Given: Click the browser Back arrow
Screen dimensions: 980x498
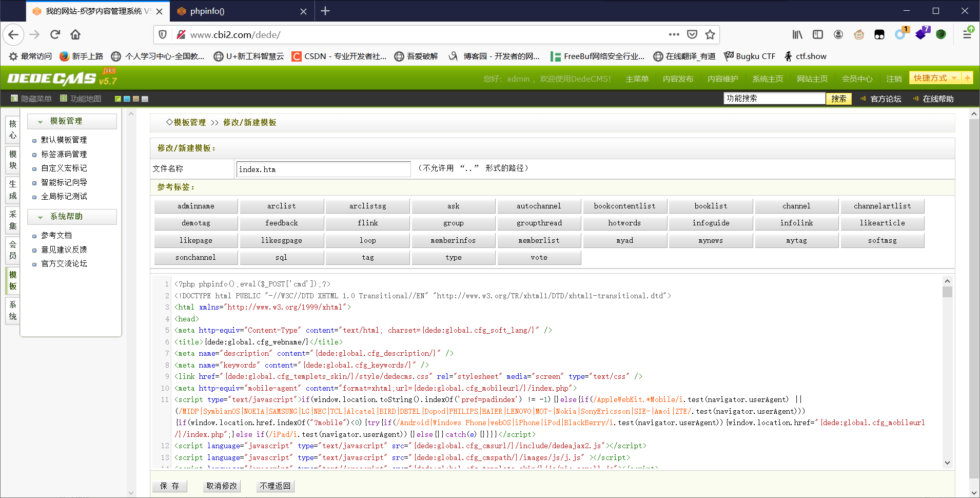Looking at the screenshot, I should click(x=13, y=34).
